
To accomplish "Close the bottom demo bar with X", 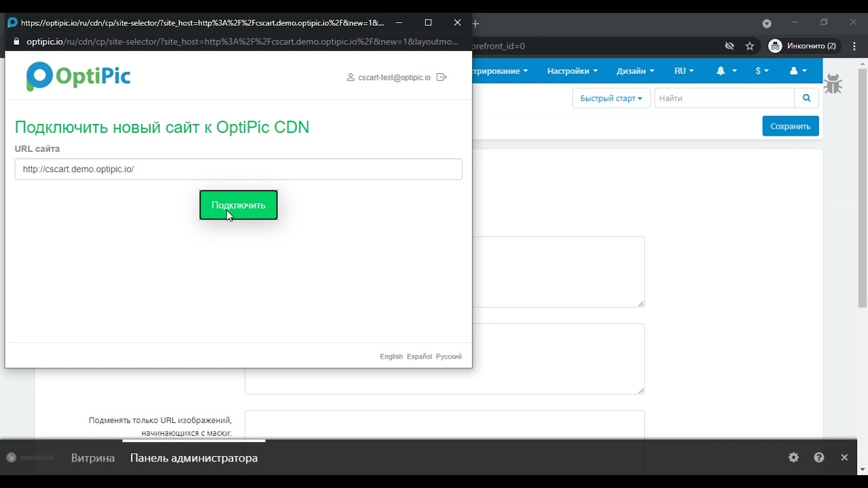I will pos(844,457).
